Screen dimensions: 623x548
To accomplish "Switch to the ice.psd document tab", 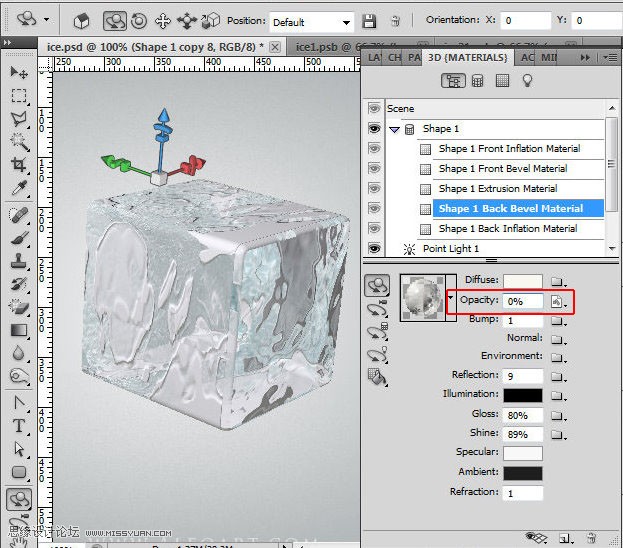I will coord(155,47).
